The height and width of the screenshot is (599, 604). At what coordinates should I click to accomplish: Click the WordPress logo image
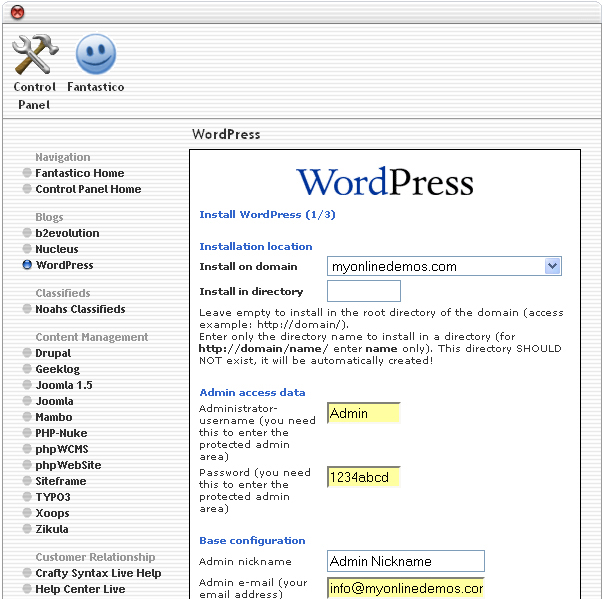[385, 182]
